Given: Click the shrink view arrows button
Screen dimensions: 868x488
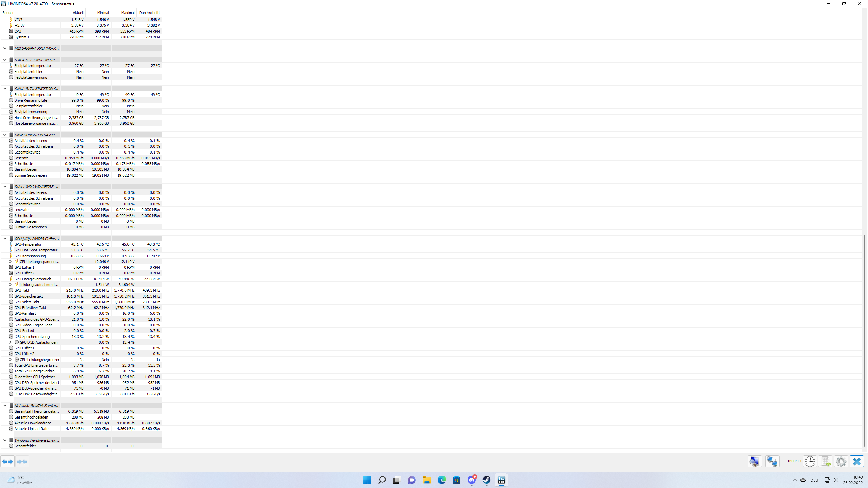Looking at the screenshot, I should point(22,461).
